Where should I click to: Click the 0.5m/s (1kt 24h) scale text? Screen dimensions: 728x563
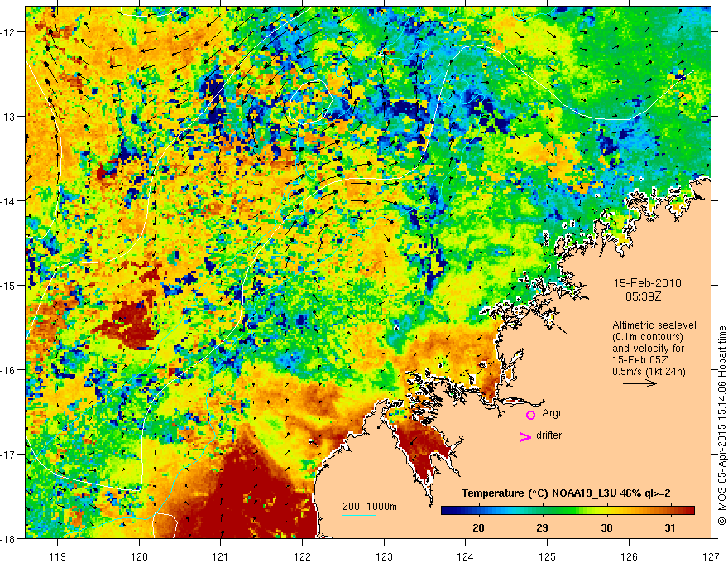coord(649,372)
